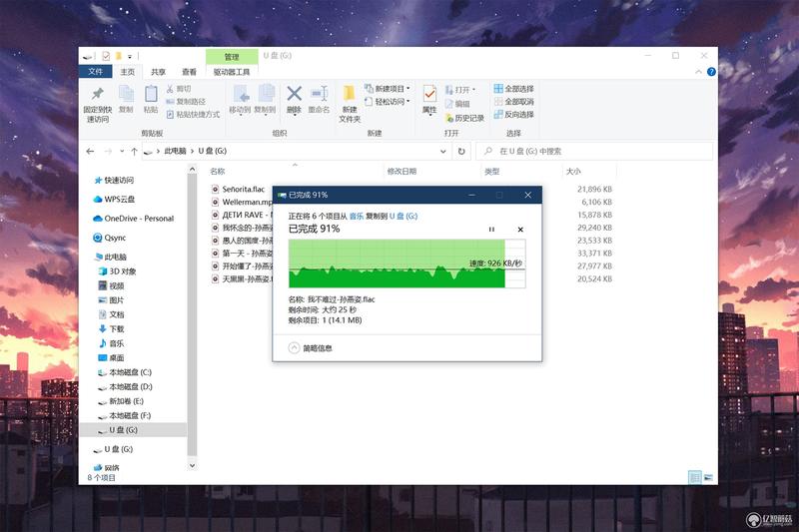Open OneDrive - Personal in sidebar

pyautogui.click(x=134, y=219)
